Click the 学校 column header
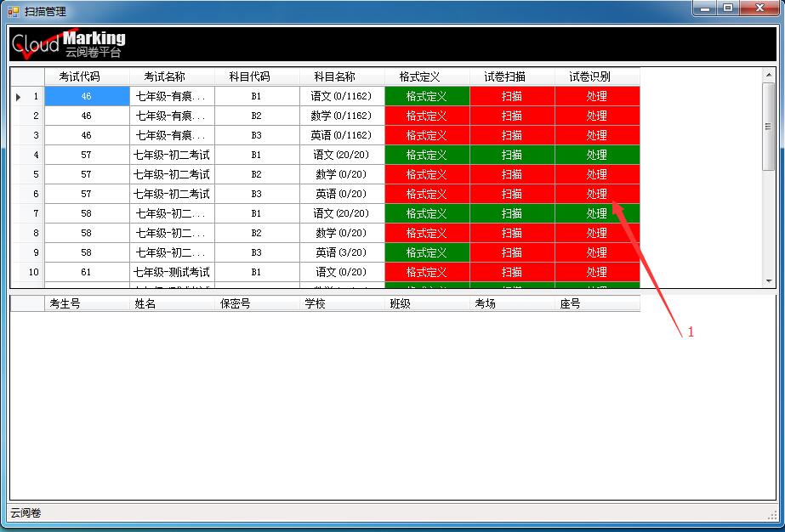Image resolution: width=785 pixels, height=532 pixels. [x=343, y=303]
